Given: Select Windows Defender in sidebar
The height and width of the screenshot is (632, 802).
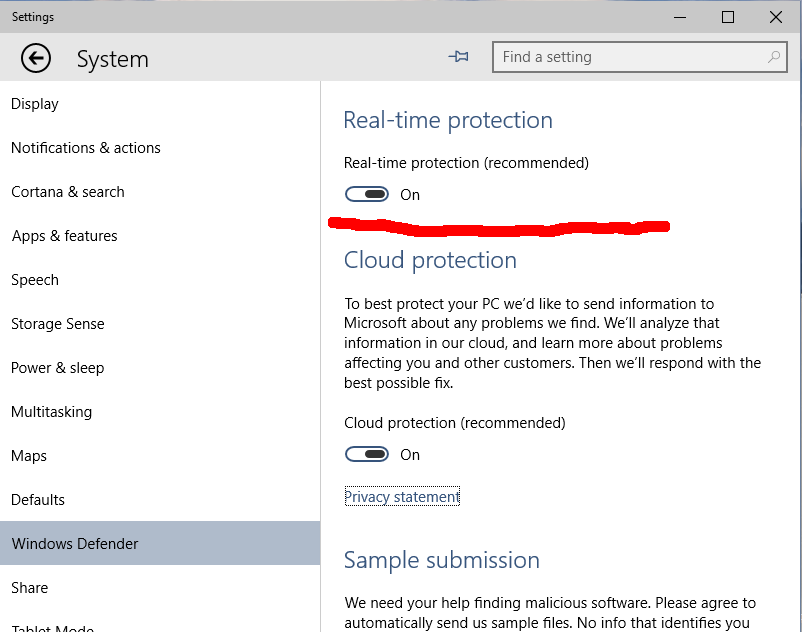Looking at the screenshot, I should [160, 543].
